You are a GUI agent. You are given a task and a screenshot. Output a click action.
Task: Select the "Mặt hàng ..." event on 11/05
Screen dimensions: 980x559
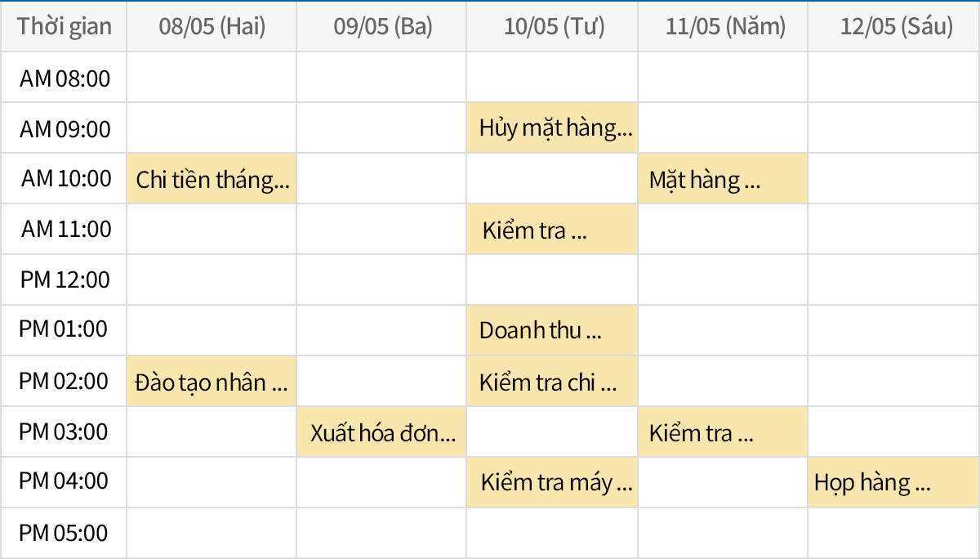point(722,179)
